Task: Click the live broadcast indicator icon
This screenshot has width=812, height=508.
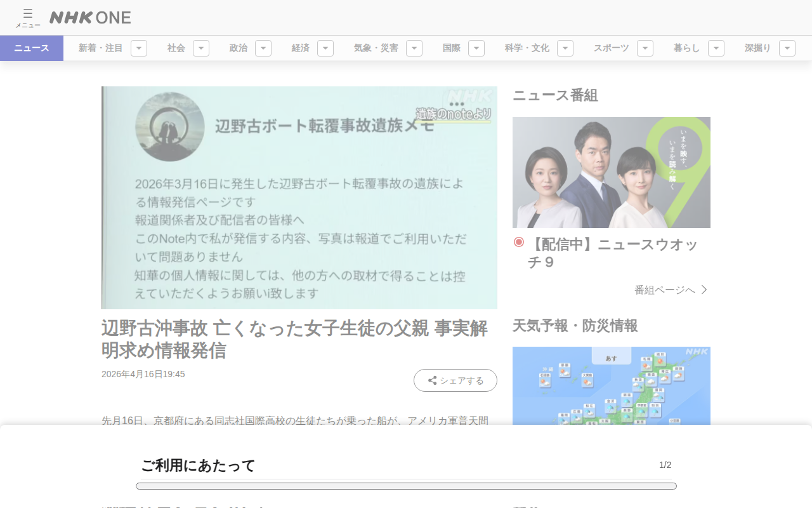Action: coord(519,242)
